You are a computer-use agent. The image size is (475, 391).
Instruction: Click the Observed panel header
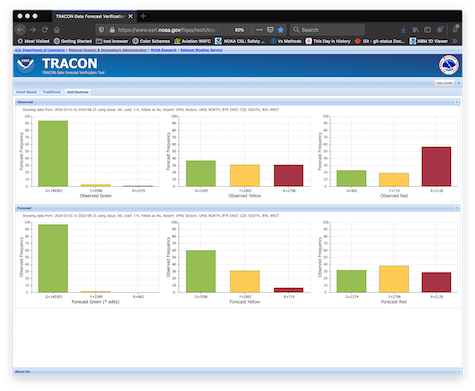(237, 102)
